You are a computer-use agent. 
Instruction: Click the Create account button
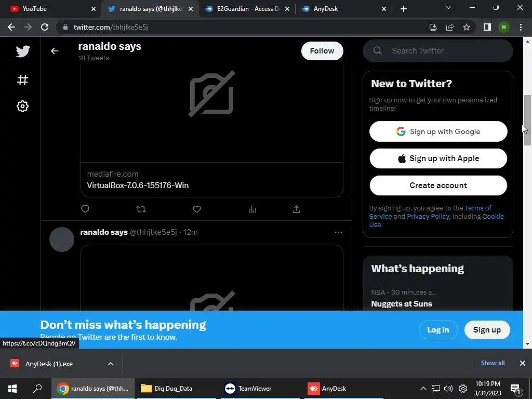438,185
